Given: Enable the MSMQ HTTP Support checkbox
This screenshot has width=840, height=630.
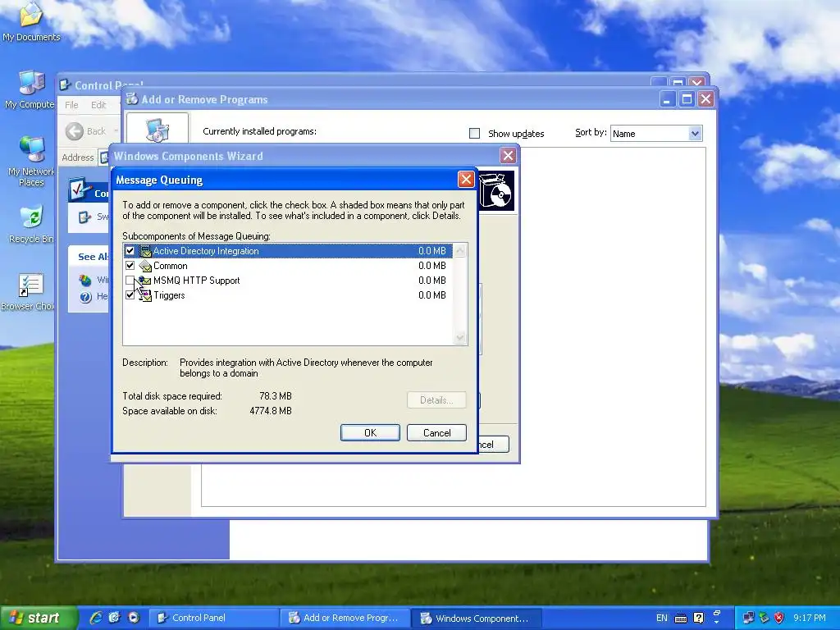Looking at the screenshot, I should coord(130,281).
